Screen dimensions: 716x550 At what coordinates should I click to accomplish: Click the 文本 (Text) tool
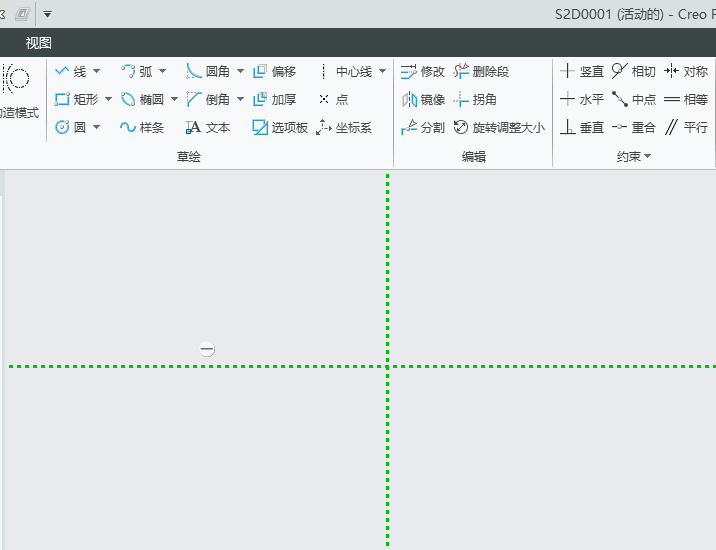coord(208,127)
